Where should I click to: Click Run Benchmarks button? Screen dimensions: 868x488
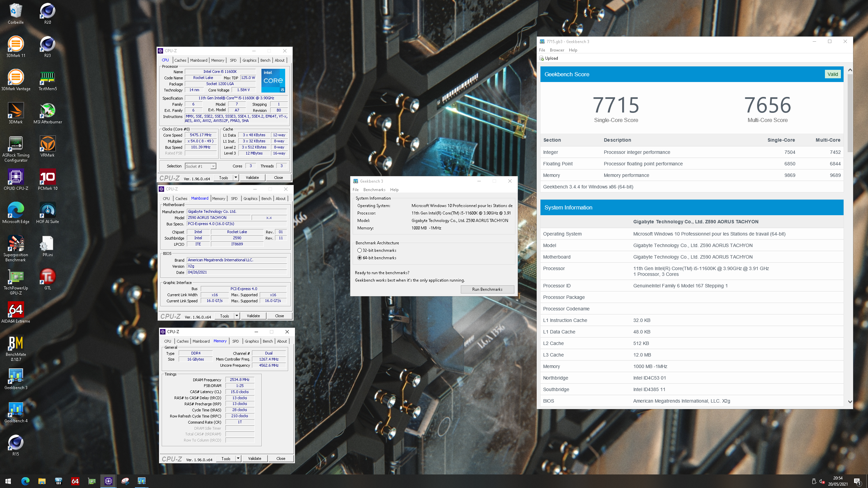coord(487,289)
